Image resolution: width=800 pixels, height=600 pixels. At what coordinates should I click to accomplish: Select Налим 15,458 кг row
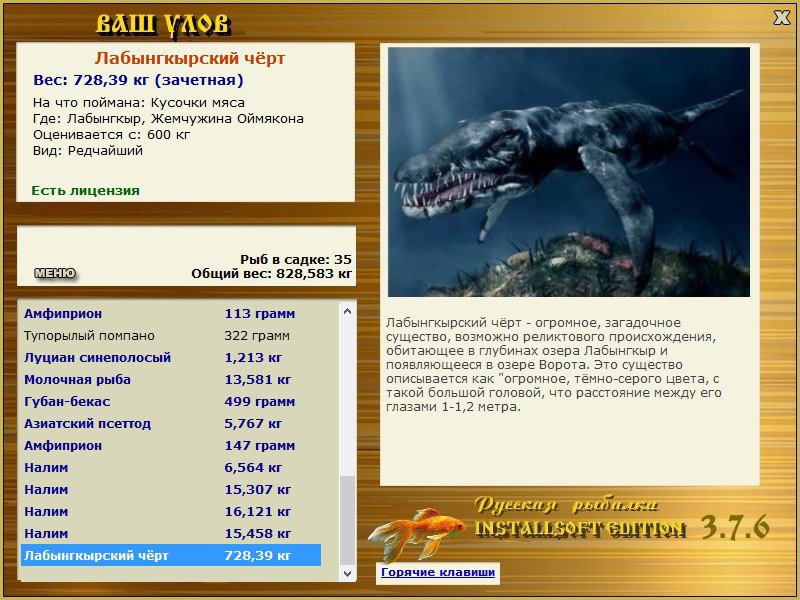171,533
